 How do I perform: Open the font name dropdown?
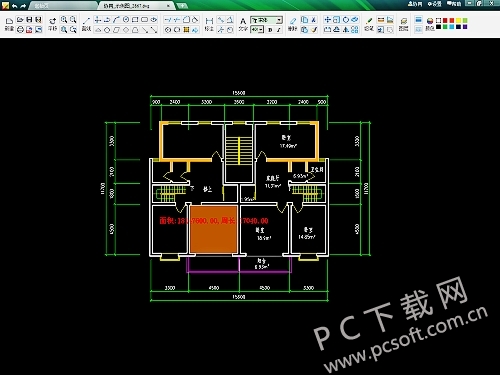coord(267,20)
